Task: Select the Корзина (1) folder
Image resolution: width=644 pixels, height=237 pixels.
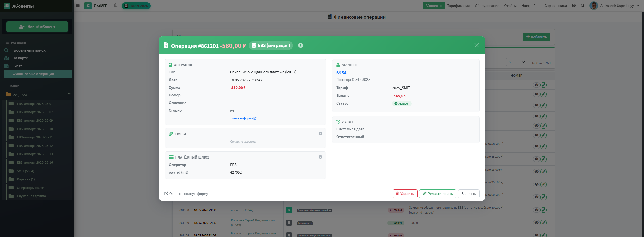Action: tap(26, 179)
